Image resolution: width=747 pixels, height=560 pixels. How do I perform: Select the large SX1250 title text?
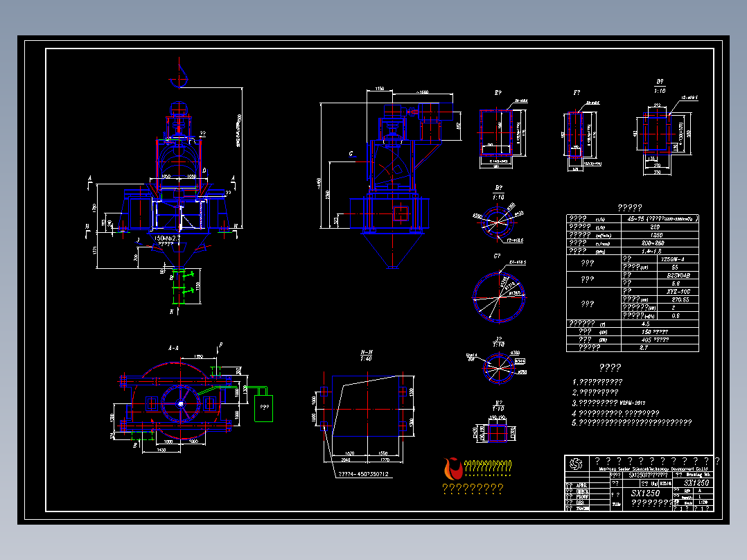(x=646, y=493)
